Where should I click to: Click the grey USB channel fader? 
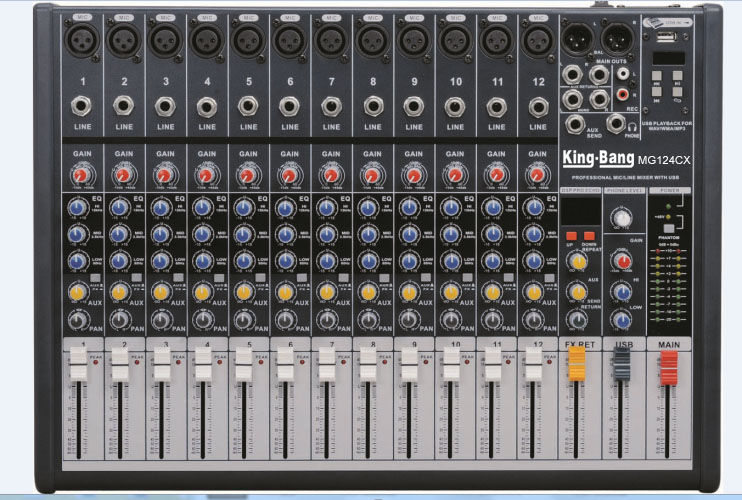[621, 367]
